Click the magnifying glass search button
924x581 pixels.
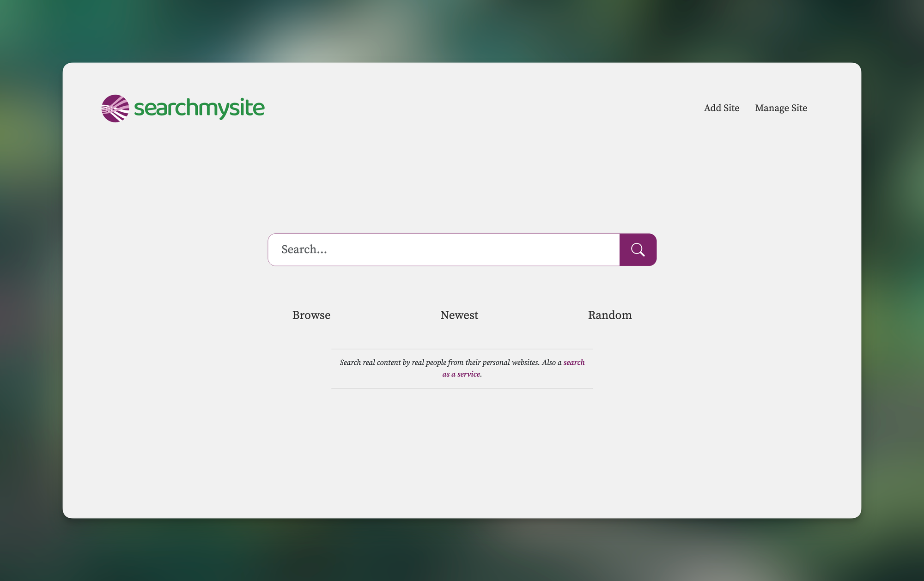coord(638,250)
